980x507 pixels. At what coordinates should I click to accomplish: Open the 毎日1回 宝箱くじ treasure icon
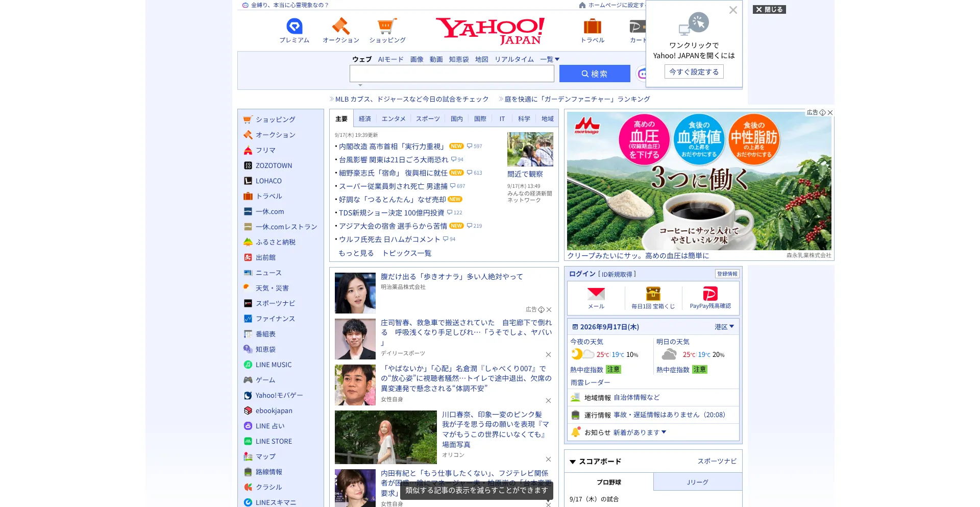click(x=653, y=294)
